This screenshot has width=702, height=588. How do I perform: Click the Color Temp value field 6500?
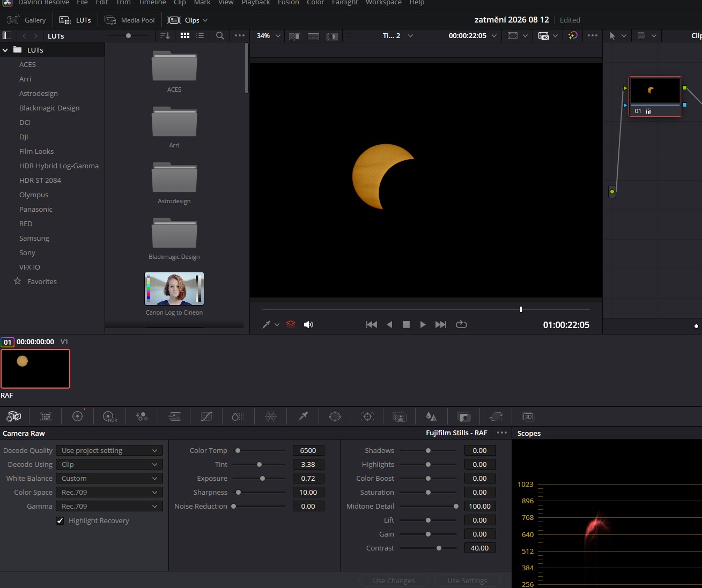308,450
